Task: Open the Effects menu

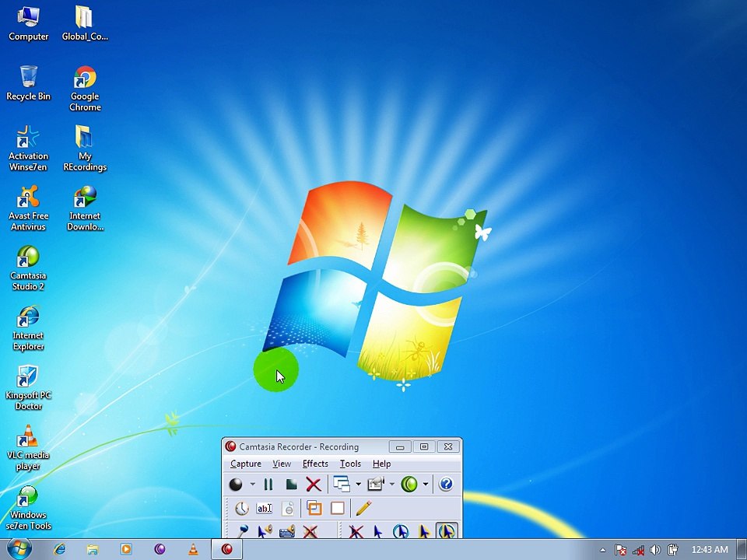Action: pyautogui.click(x=315, y=464)
